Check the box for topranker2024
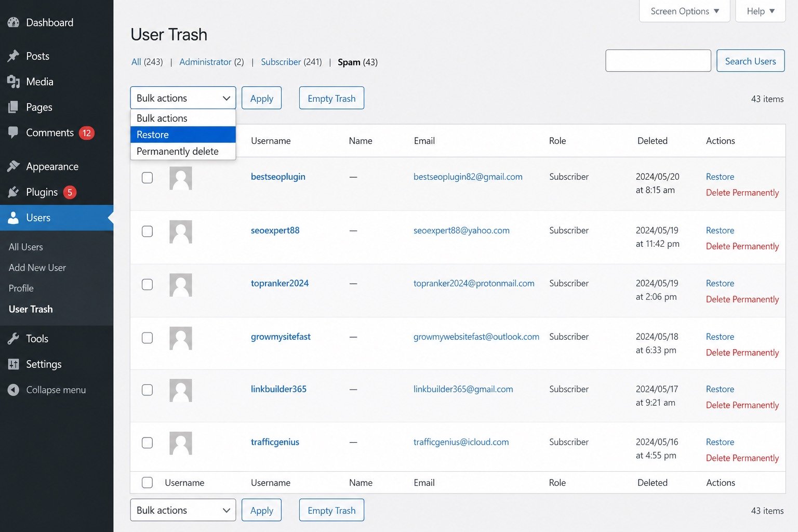The height and width of the screenshot is (532, 798). pos(148,285)
